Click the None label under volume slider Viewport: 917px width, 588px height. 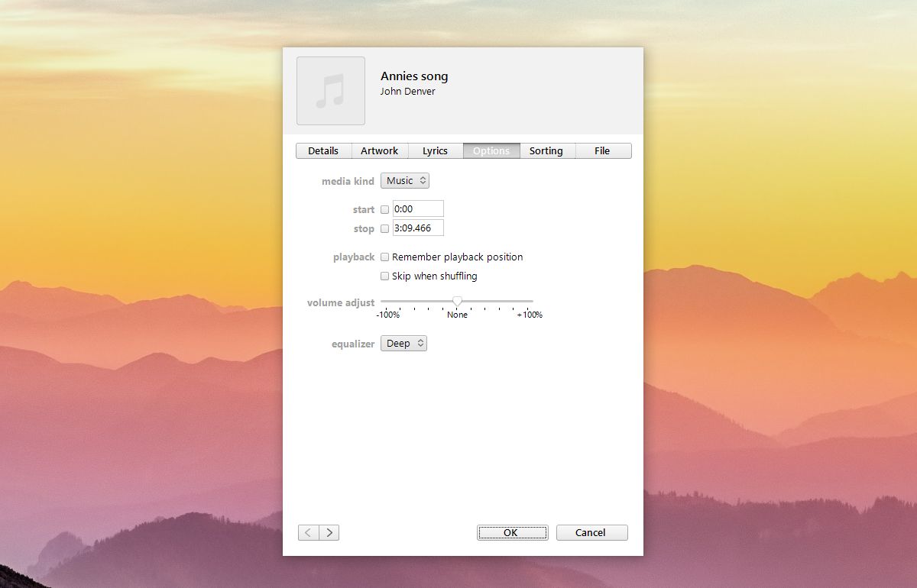pyautogui.click(x=457, y=315)
